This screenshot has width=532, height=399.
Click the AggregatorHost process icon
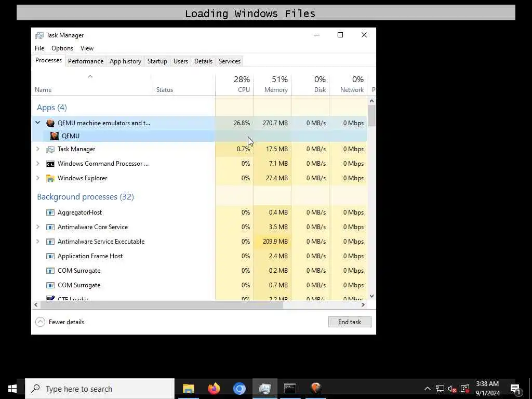pos(50,212)
